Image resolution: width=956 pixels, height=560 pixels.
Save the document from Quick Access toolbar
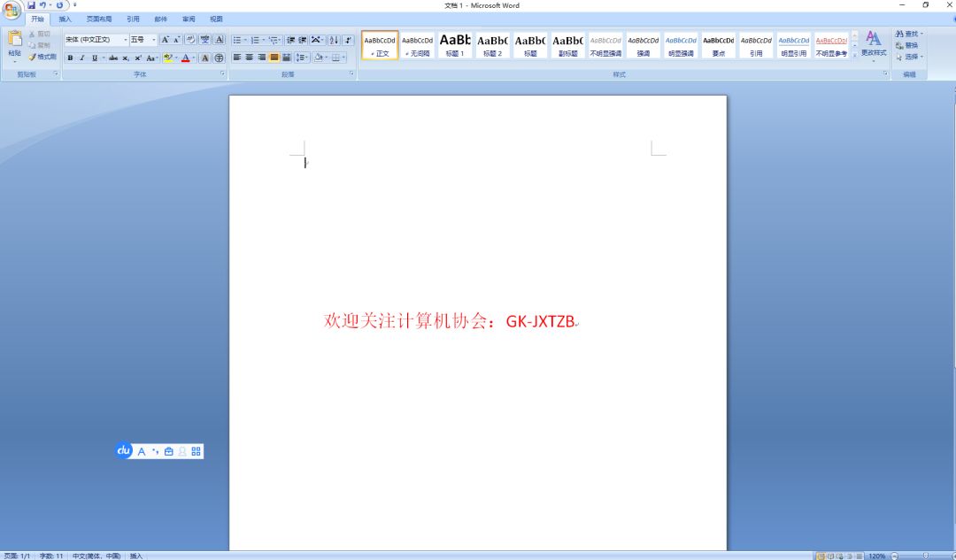[31, 5]
